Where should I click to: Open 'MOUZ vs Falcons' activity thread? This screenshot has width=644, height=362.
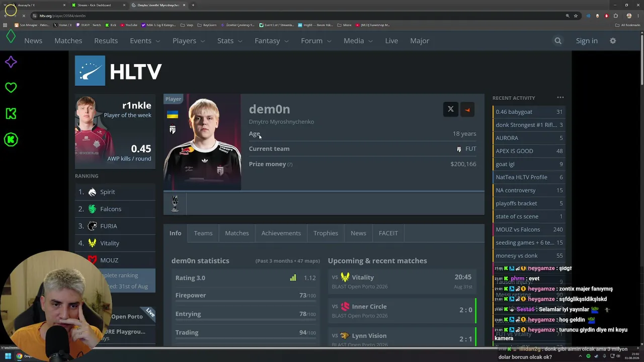(x=529, y=229)
